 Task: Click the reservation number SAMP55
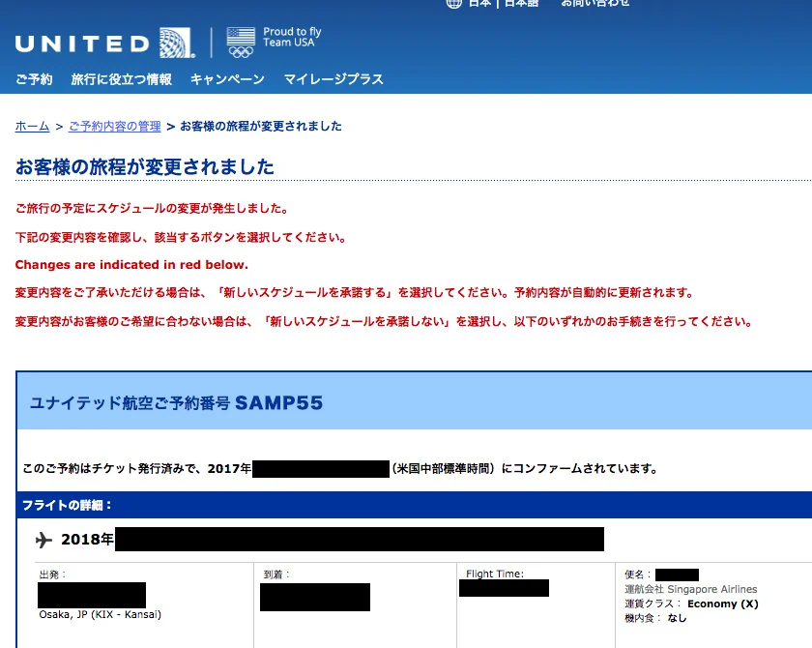tap(278, 403)
